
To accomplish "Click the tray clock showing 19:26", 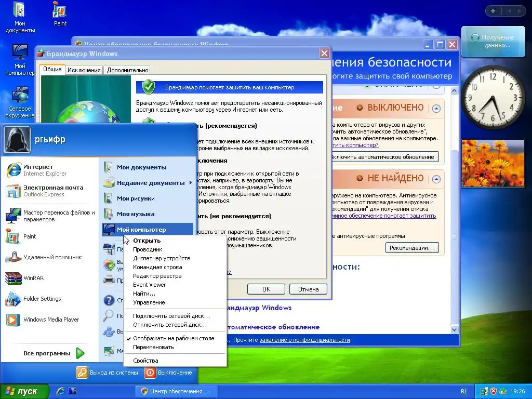I will (x=517, y=391).
